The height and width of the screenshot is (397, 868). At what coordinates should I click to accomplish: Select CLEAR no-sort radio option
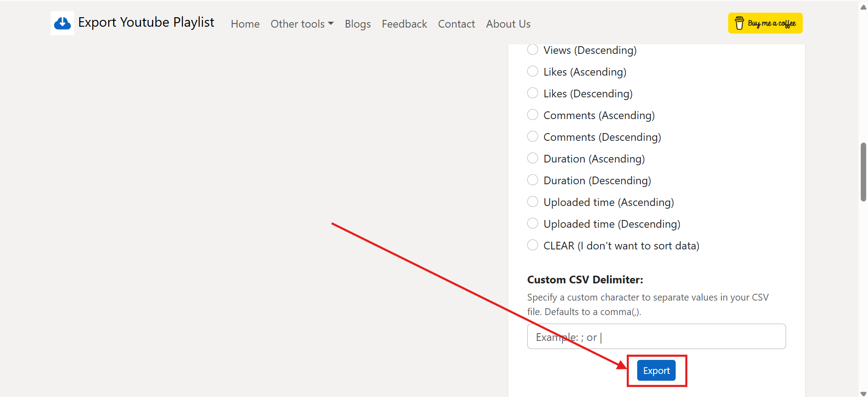pyautogui.click(x=533, y=245)
